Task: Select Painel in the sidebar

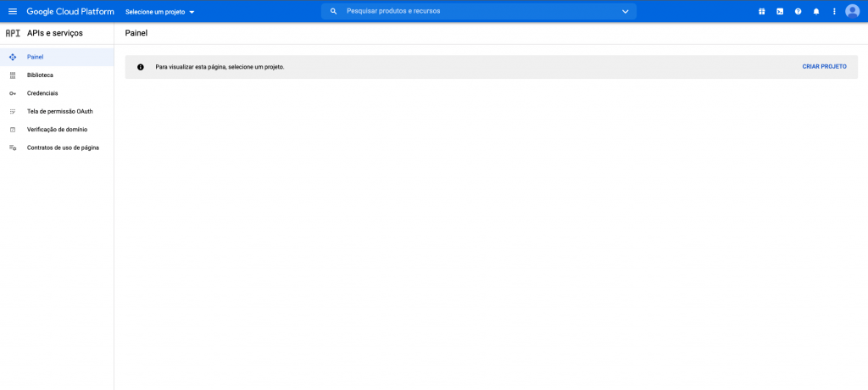Action: coord(35,57)
